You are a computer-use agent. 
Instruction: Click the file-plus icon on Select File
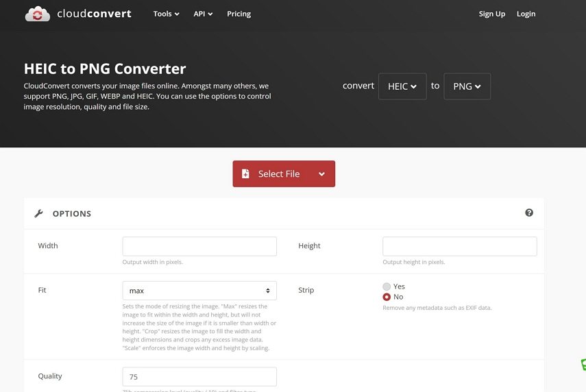pos(245,174)
